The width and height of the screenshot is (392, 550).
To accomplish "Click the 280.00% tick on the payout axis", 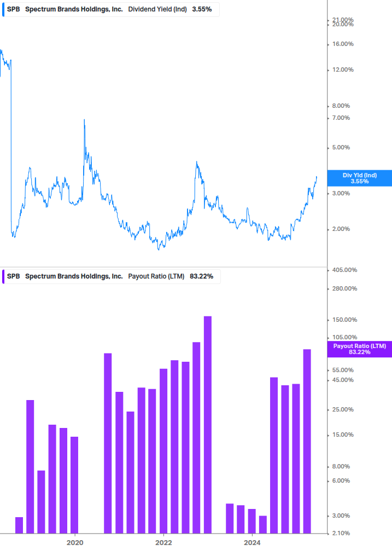I will [x=344, y=288].
